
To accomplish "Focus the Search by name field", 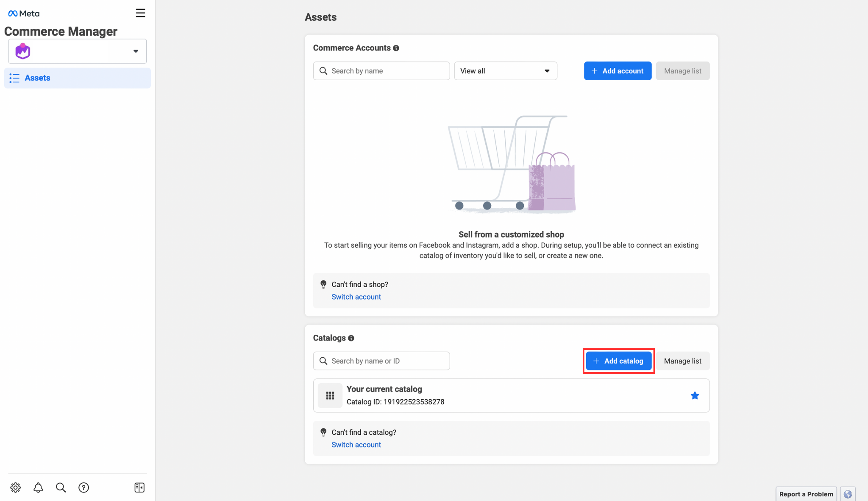I will 381,71.
